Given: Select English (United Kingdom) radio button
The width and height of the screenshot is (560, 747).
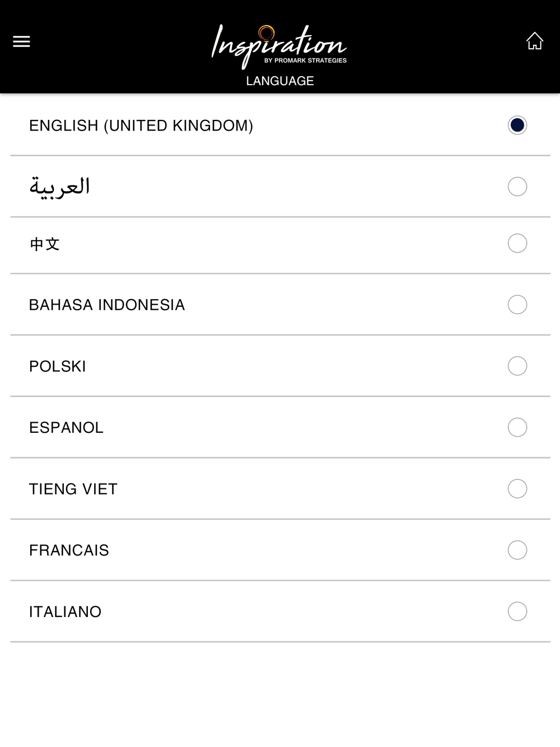Looking at the screenshot, I should click(x=517, y=125).
